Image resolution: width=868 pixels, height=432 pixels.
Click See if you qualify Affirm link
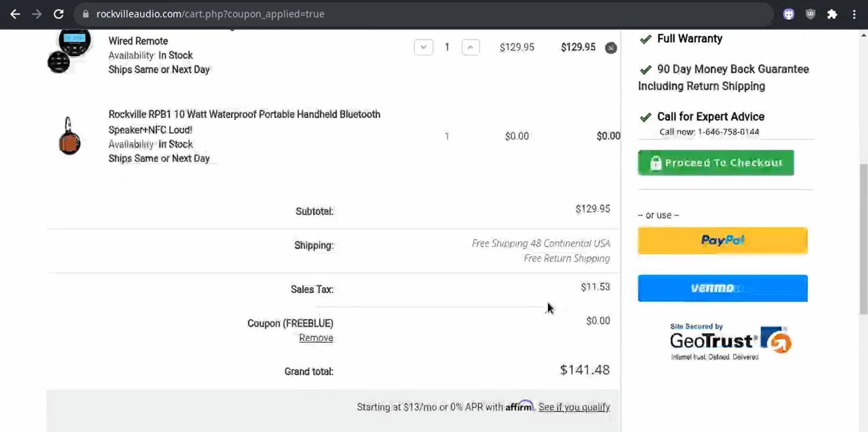(x=574, y=407)
